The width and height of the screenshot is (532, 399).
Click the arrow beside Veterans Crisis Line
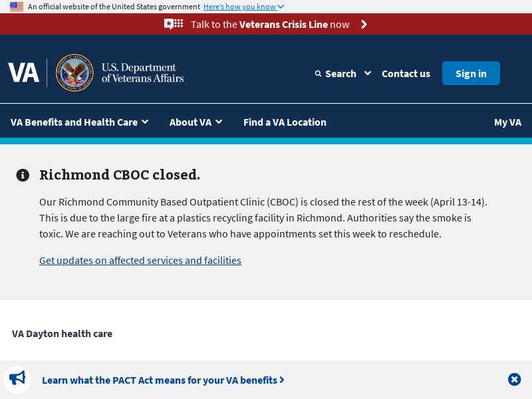[364, 25]
